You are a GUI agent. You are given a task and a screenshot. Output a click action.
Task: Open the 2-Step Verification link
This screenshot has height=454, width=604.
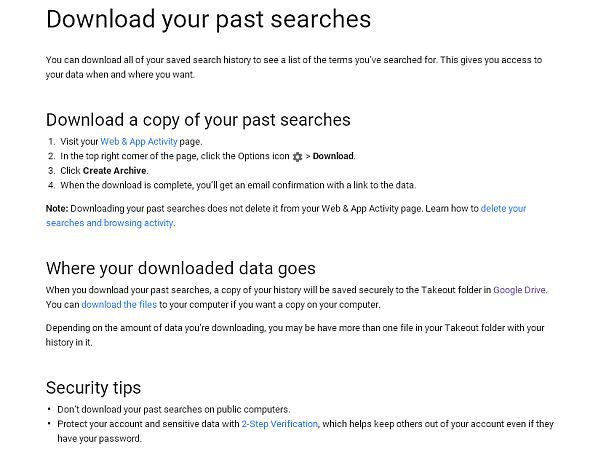tap(280, 424)
